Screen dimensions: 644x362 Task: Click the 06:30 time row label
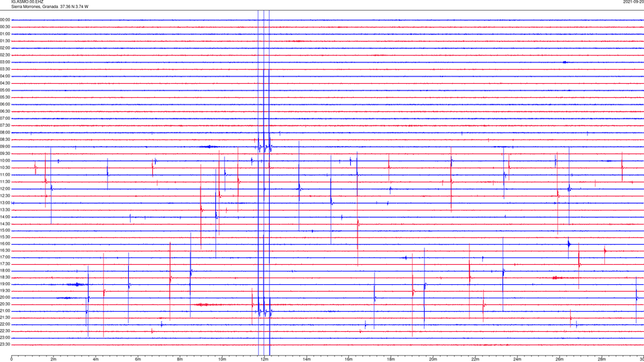5,112
